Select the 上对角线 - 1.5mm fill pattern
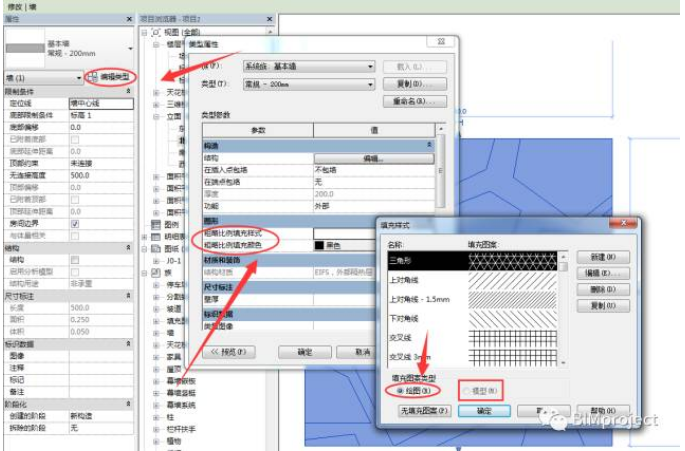Viewport: 685px width, 451px height. tap(472, 299)
